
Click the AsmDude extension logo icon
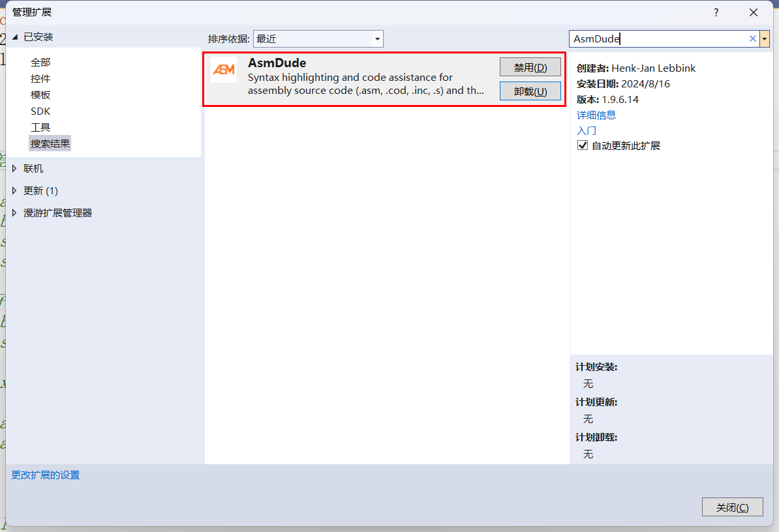(x=224, y=70)
